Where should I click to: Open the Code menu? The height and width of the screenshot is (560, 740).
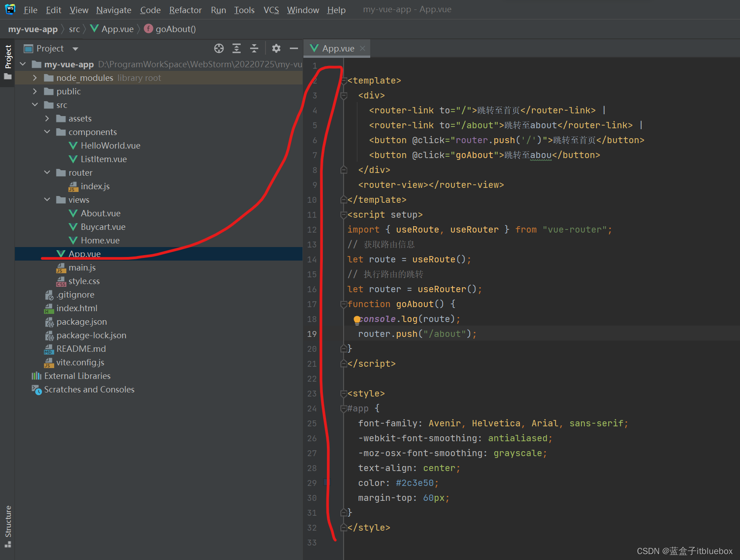point(150,10)
